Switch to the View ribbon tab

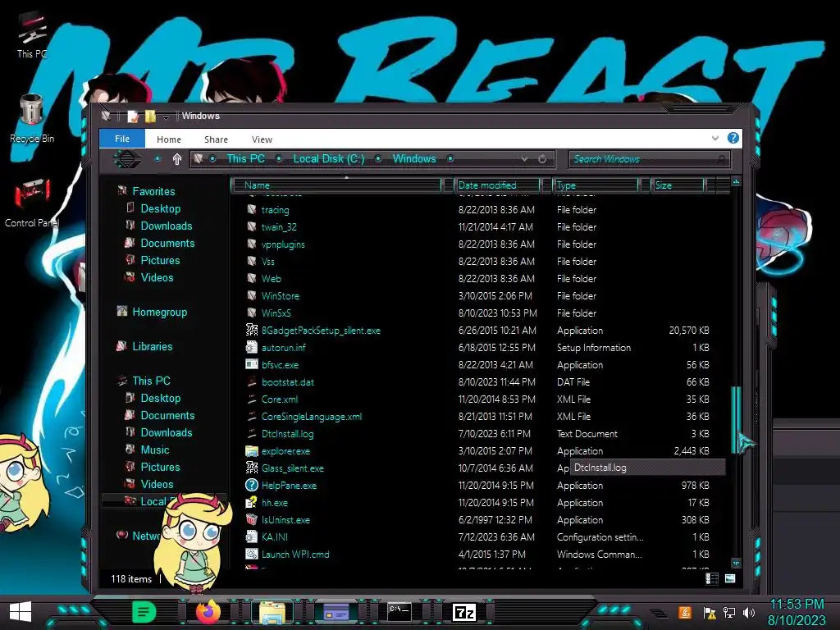[262, 139]
